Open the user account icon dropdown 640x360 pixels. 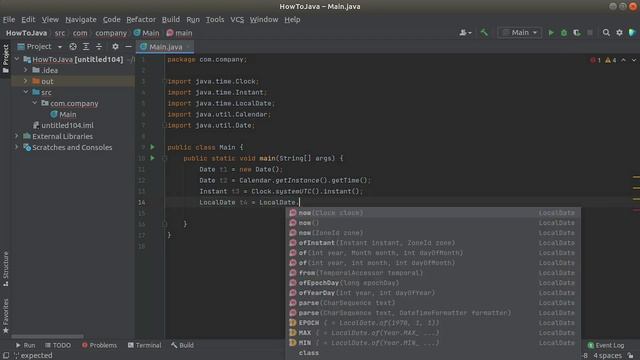point(465,33)
